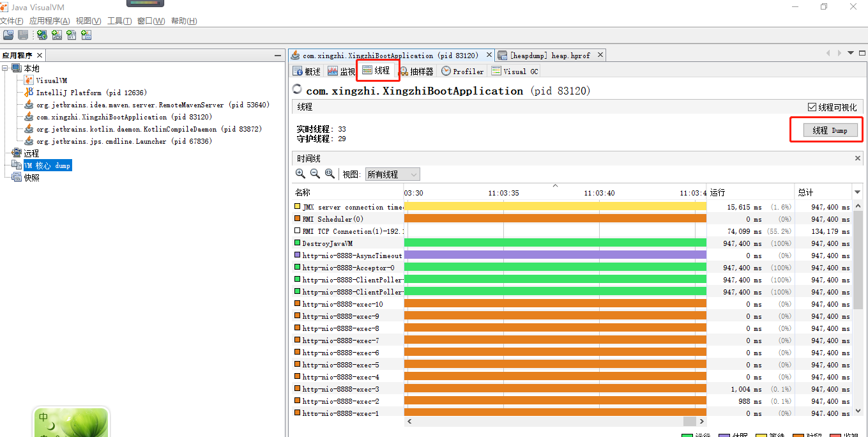Click the computer icon of 本地 node
Image resolution: width=868 pixels, height=437 pixels.
pos(17,68)
